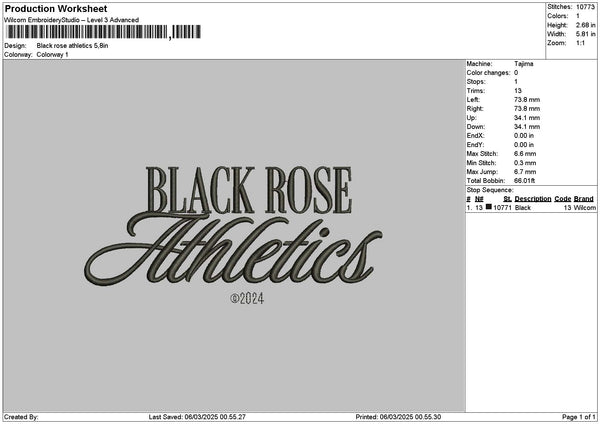The width and height of the screenshot is (600, 424).
Task: Click the 'Created By:' label
Action: click(21, 417)
